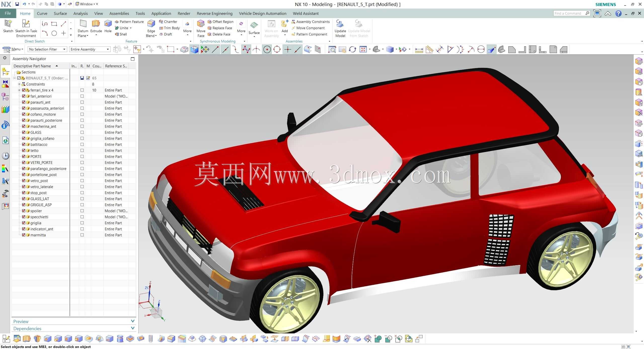Image resolution: width=644 pixels, height=349 pixels.
Task: Click the Shell feature icon
Action: (121, 34)
